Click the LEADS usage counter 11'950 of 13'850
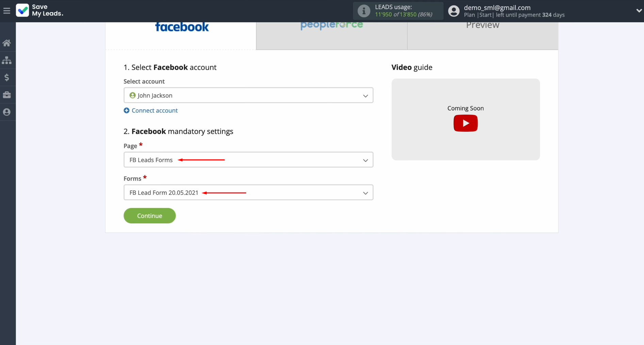Viewport: 644px width, 345px height. point(403,14)
